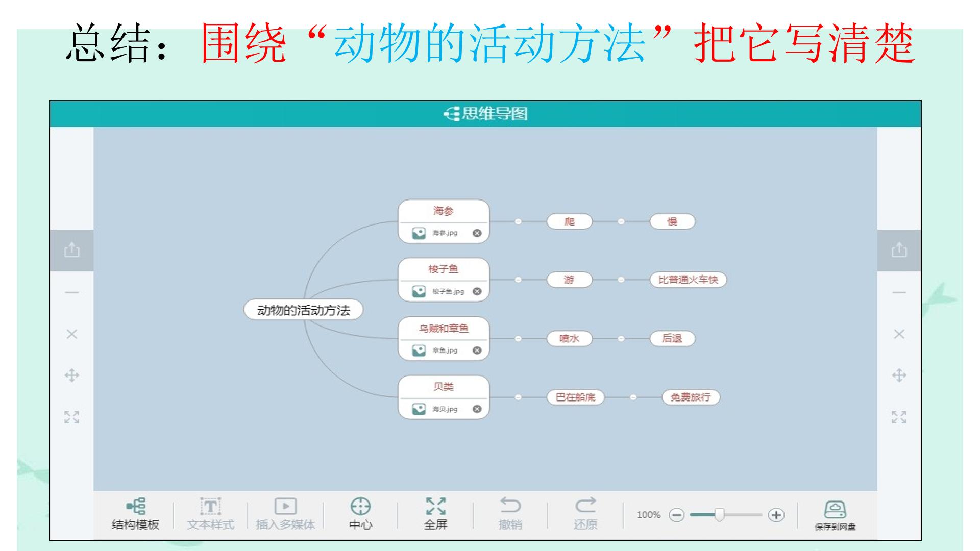Click the zoom in plus button

(776, 515)
